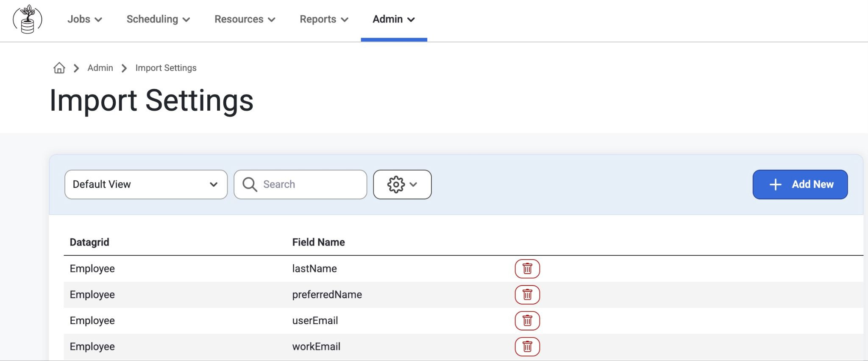Navigate to Admin breadcrumb link

pos(100,68)
